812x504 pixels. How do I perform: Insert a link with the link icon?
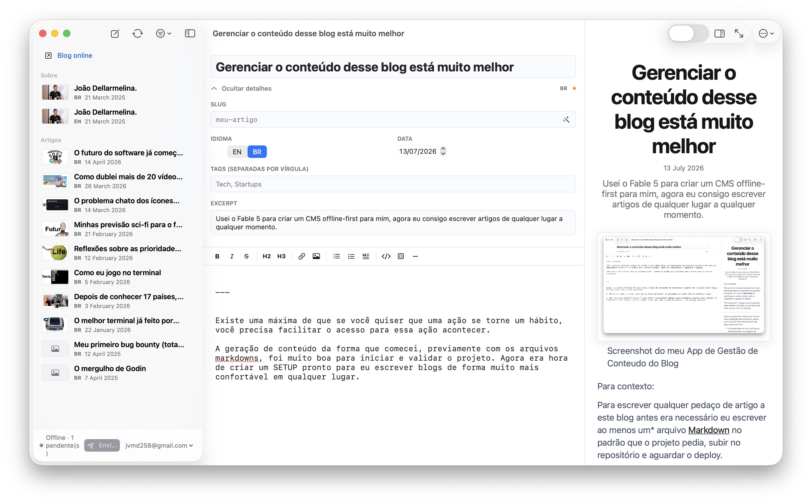coord(301,256)
